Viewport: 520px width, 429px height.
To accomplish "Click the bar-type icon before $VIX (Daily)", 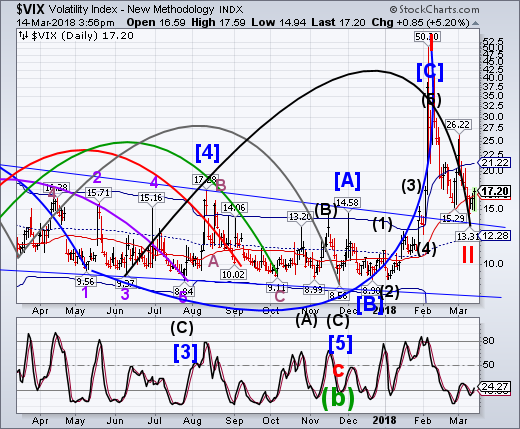I will tap(23, 35).
